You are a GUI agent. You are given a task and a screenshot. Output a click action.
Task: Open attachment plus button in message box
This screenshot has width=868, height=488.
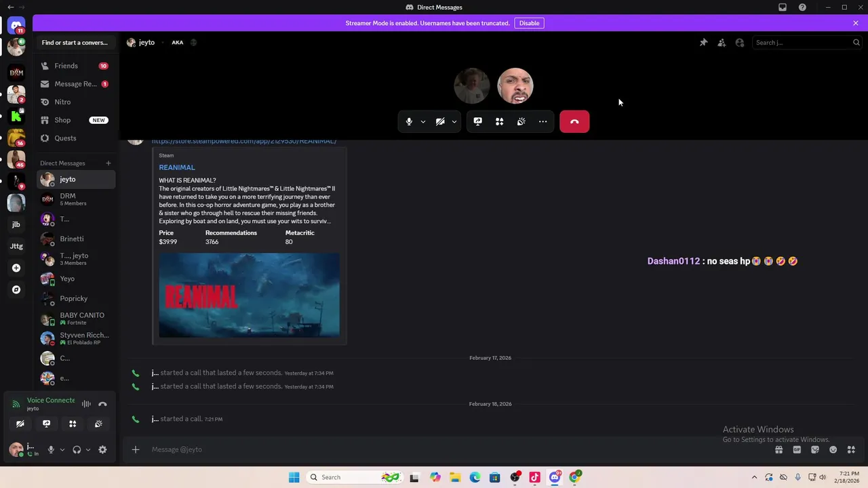click(135, 449)
